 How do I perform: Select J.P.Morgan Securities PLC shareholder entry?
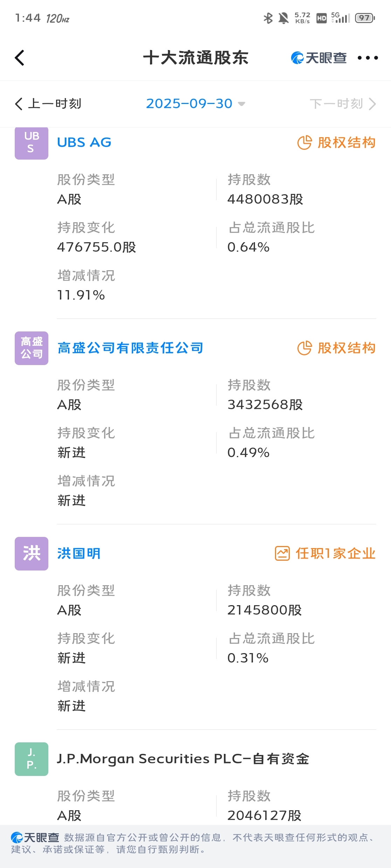pyautogui.click(x=183, y=759)
